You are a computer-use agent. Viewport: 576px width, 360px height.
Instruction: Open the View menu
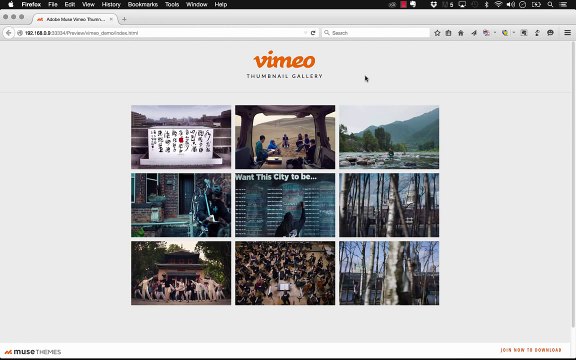point(88,4)
